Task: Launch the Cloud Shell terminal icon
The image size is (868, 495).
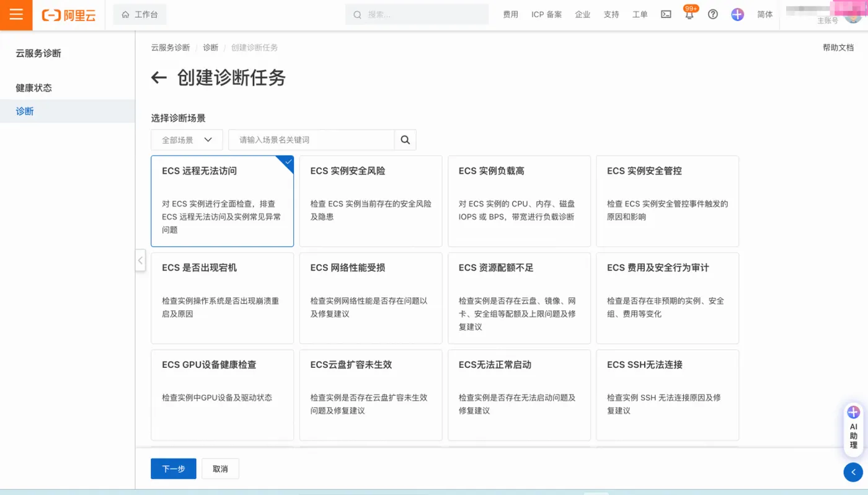Action: pos(666,14)
